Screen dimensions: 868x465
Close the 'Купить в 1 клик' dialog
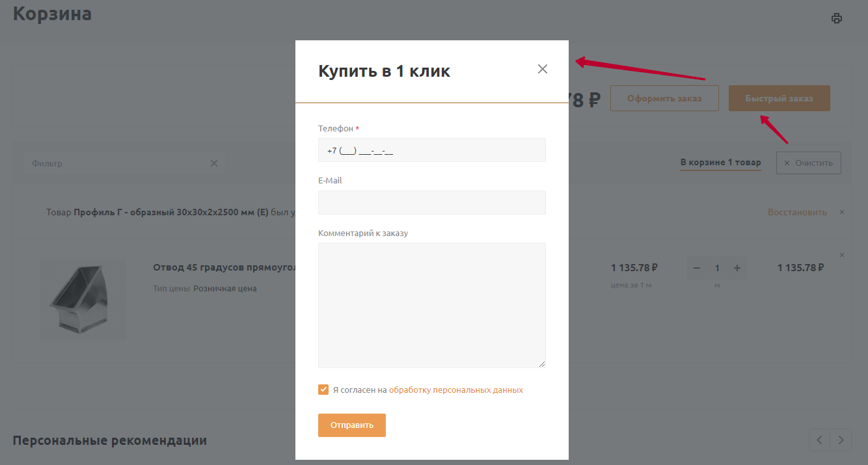543,69
